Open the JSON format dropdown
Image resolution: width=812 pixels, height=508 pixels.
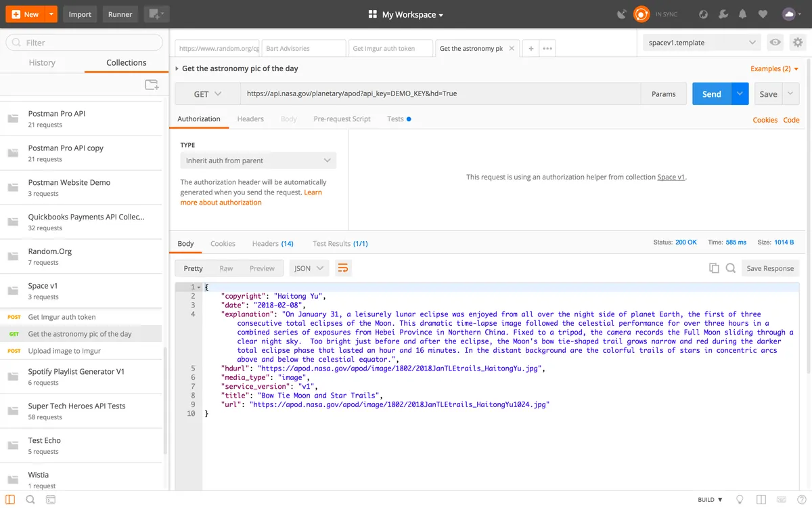point(309,268)
